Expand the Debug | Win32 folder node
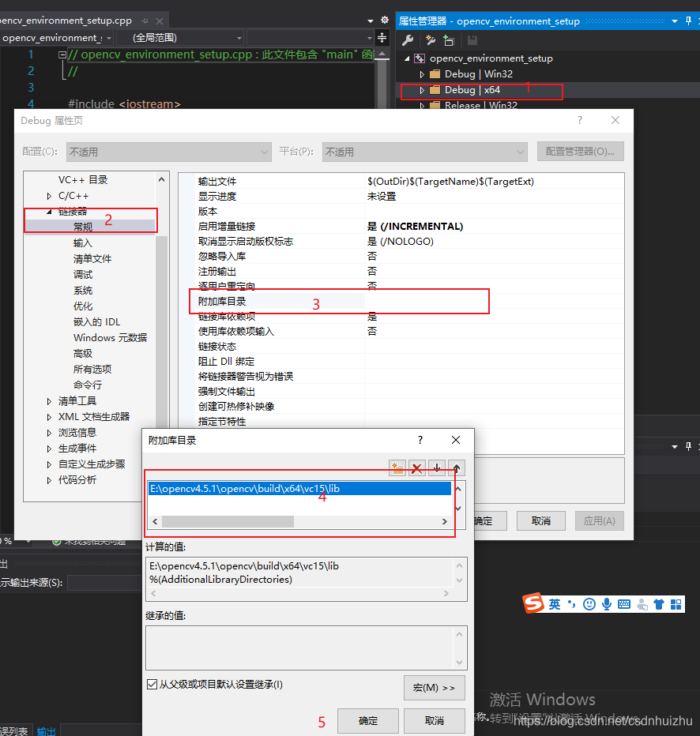700x736 pixels. pos(422,74)
